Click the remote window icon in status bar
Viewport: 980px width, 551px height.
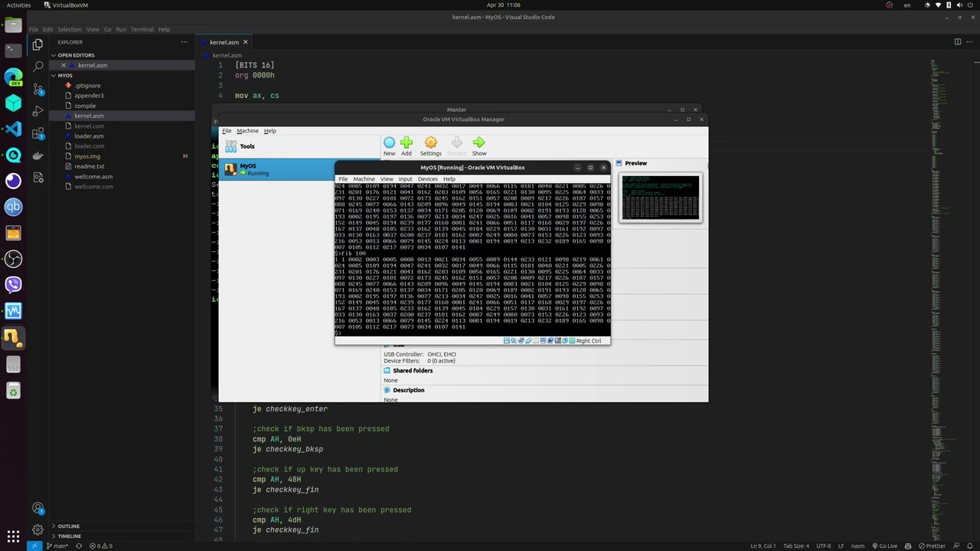tap(34, 546)
